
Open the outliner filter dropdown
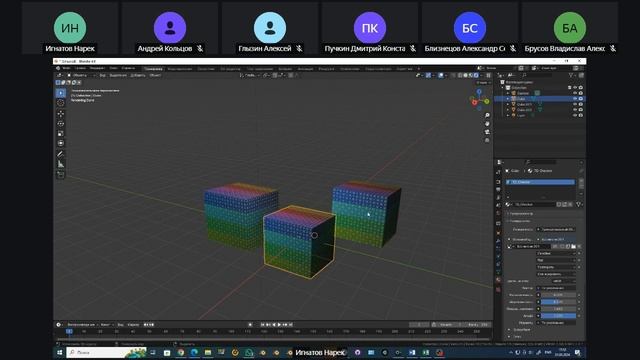572,75
